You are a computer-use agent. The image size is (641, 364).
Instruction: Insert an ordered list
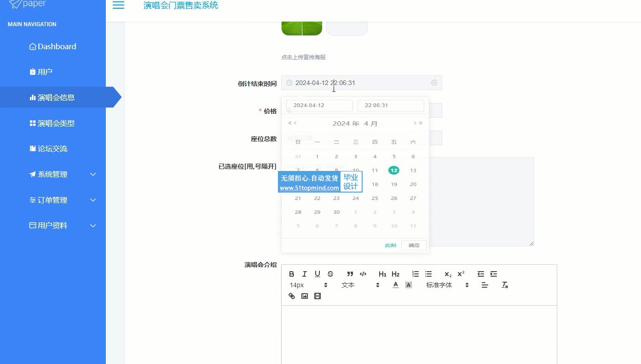416,274
